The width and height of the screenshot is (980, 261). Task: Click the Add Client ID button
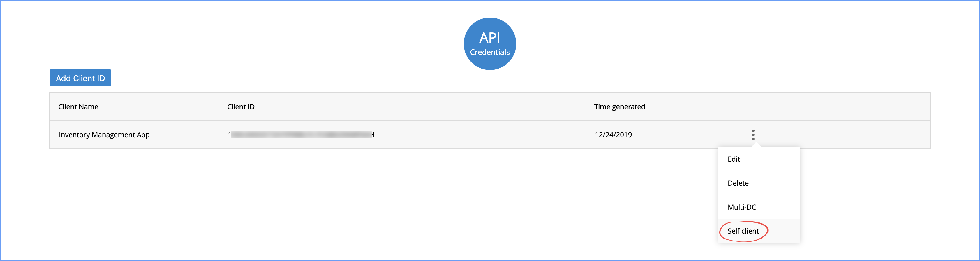(x=80, y=78)
